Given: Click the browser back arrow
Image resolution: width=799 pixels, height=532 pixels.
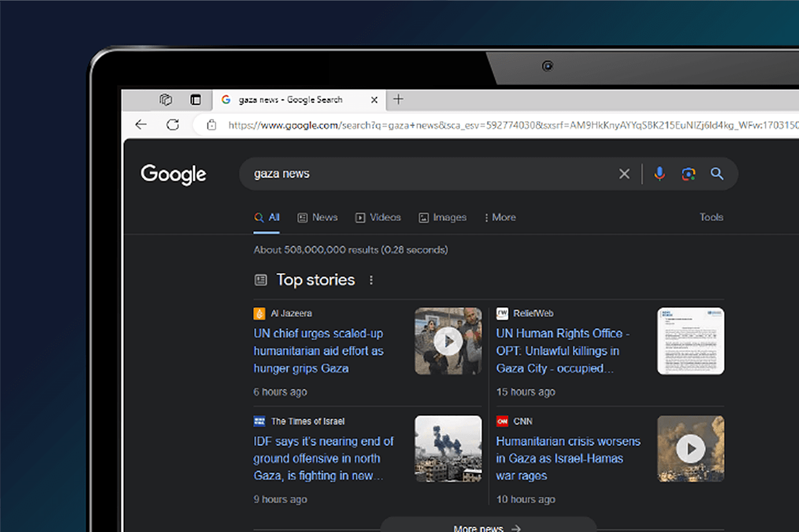Looking at the screenshot, I should [x=141, y=124].
